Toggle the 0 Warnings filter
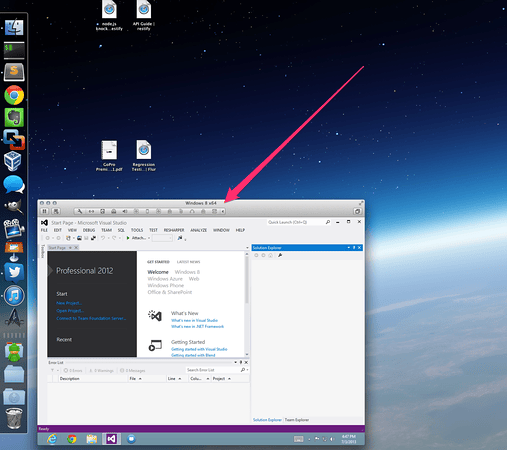Screen dimensions: 507x450 coord(101,370)
